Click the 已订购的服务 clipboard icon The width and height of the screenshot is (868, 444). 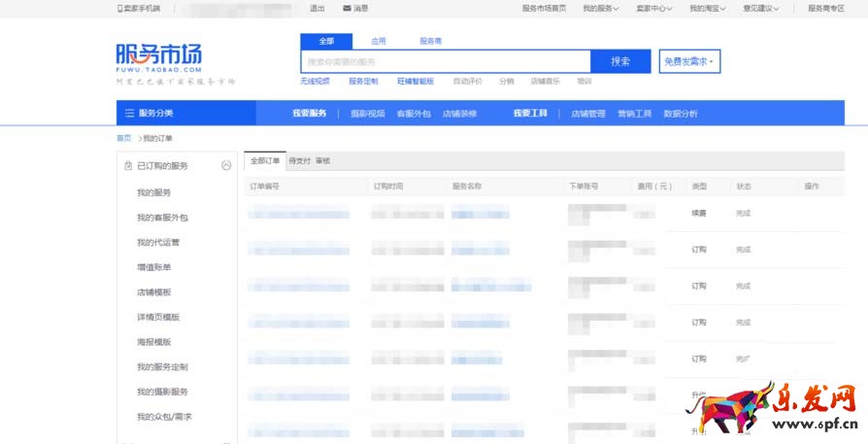click(x=128, y=166)
